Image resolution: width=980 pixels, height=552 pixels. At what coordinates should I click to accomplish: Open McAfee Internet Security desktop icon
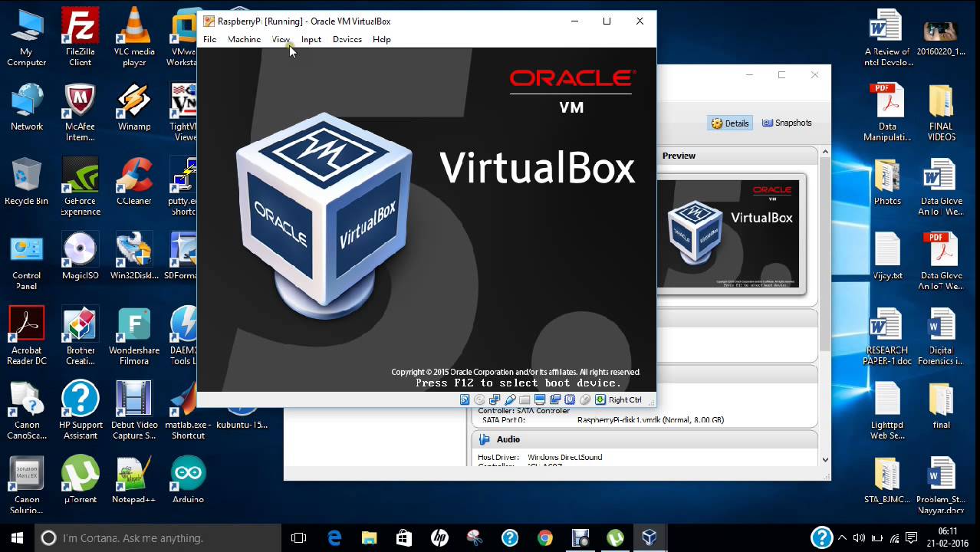tap(80, 113)
